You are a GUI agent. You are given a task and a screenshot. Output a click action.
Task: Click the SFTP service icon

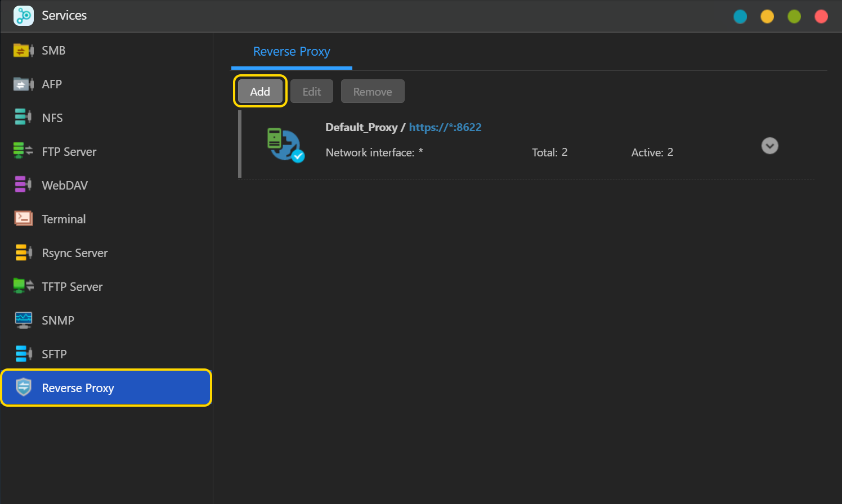(x=24, y=354)
